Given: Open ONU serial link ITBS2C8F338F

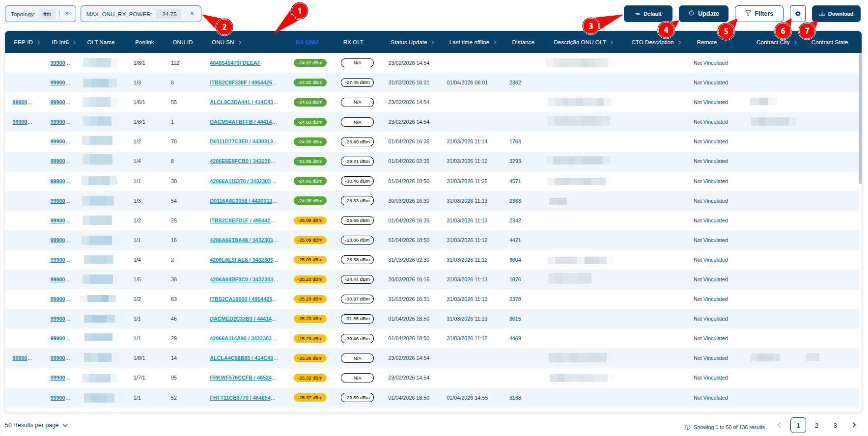Looking at the screenshot, I should point(244,83).
